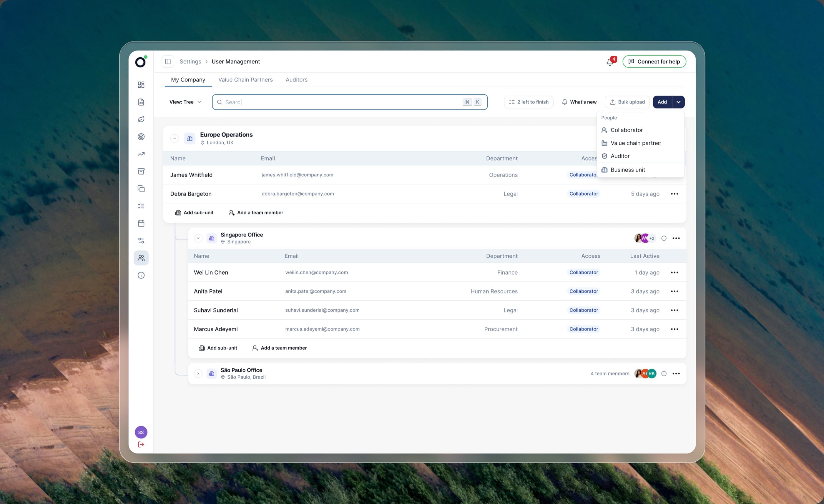The image size is (824, 504).
Task: Open the sliders settings icon in sidebar
Action: pos(141,241)
